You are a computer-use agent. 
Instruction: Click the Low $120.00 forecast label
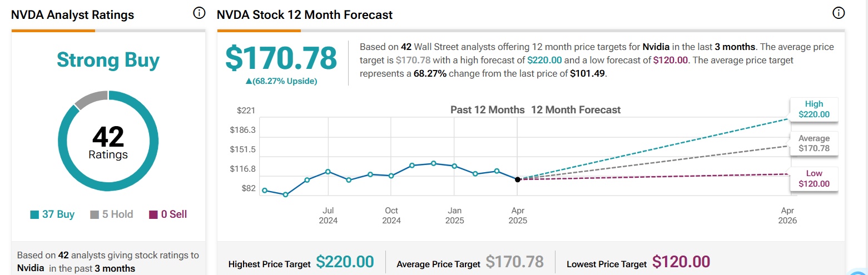pyautogui.click(x=814, y=178)
